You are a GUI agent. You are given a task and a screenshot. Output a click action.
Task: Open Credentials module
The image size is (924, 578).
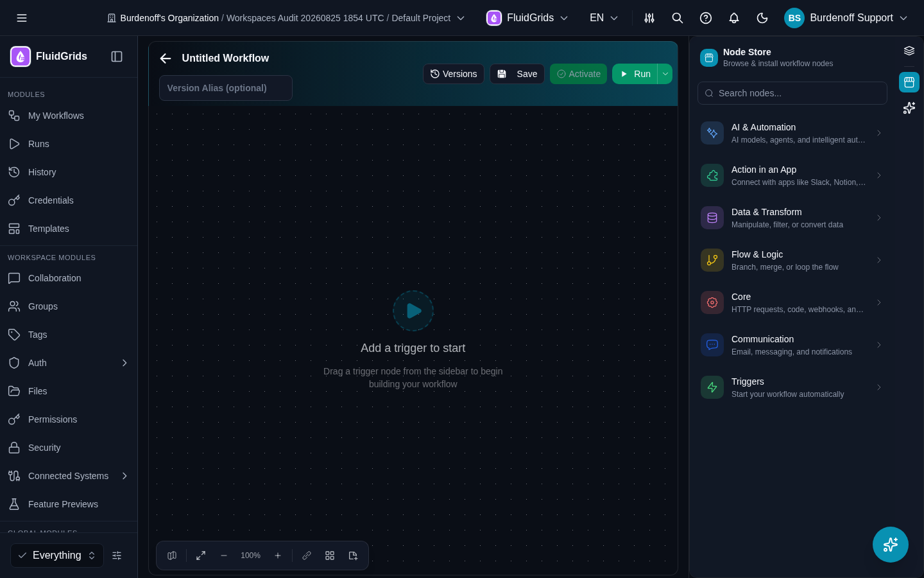point(69,200)
